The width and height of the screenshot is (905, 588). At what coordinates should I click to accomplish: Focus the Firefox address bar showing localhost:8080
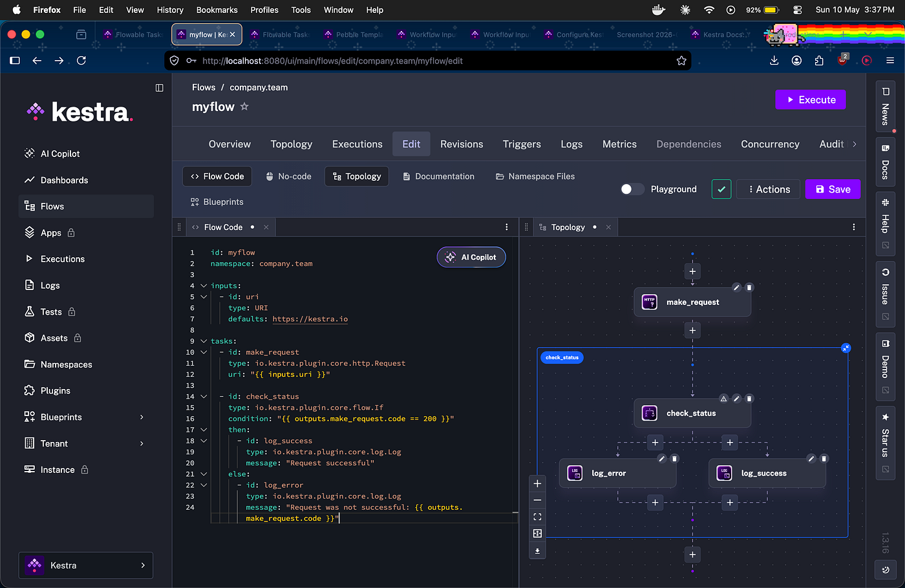coord(427,61)
